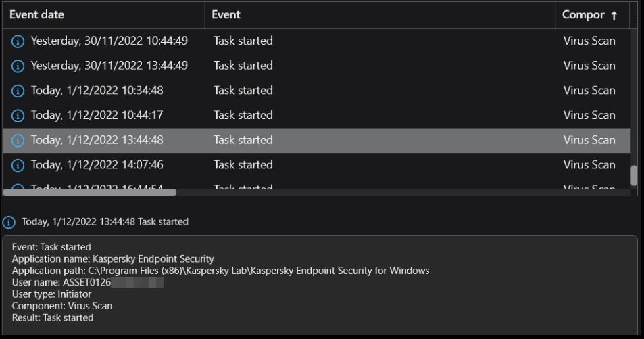Click info icon beside Today 10:44:17 event
Viewport: 644px width, 339px height.
(18, 116)
